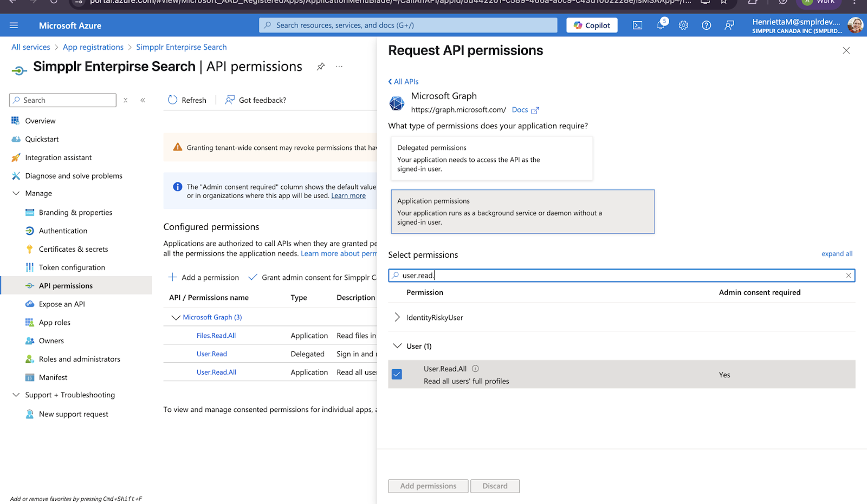867x504 pixels.
Task: Collapse the User (1) permission group
Action: 397,346
